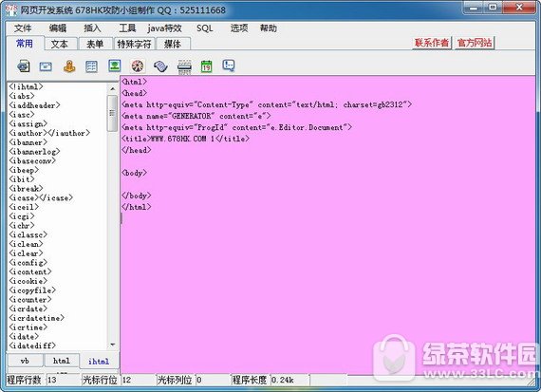The height and width of the screenshot is (392, 541).
Task: Select the <icookie> tag entry
Action: tap(28, 281)
